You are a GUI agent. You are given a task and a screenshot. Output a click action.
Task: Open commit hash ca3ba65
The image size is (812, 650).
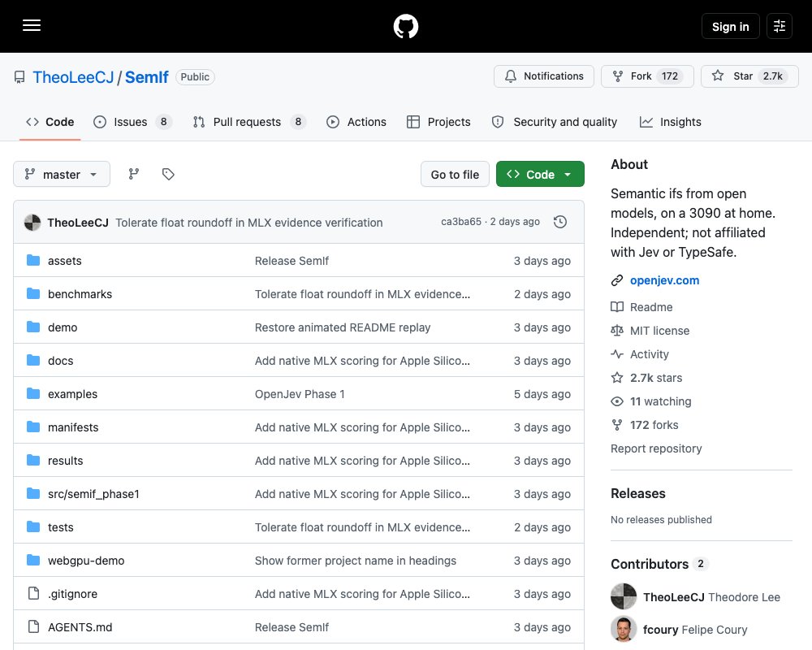coord(461,222)
